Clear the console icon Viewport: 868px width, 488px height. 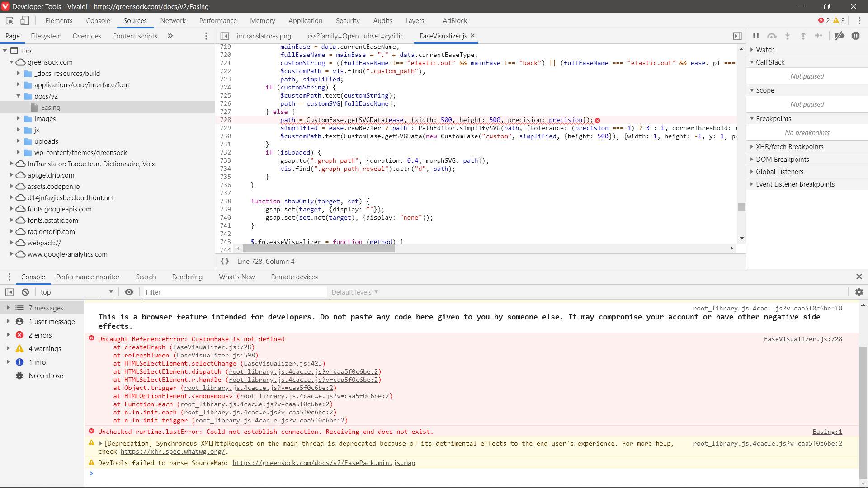[x=25, y=292]
